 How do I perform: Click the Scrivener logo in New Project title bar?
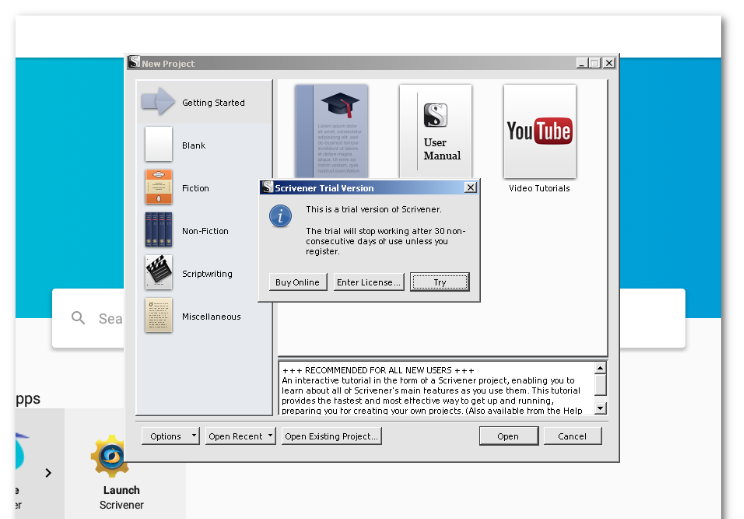134,62
